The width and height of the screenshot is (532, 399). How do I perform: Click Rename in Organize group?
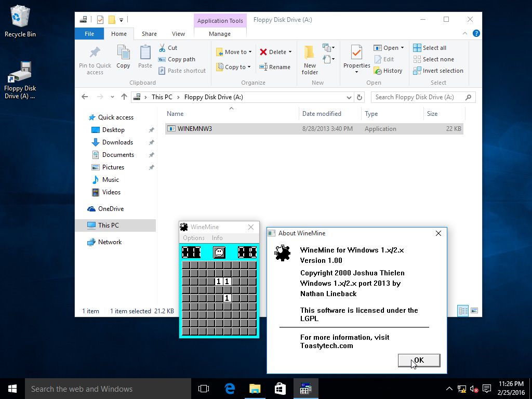[x=275, y=67]
